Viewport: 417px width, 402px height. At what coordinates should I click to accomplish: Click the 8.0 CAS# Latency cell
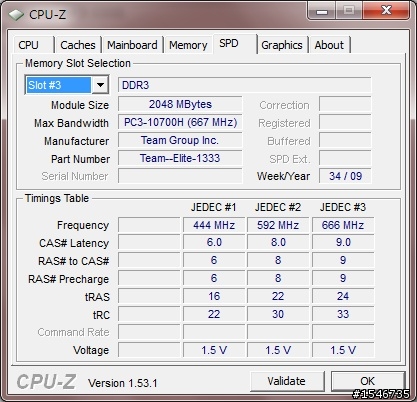click(x=278, y=242)
